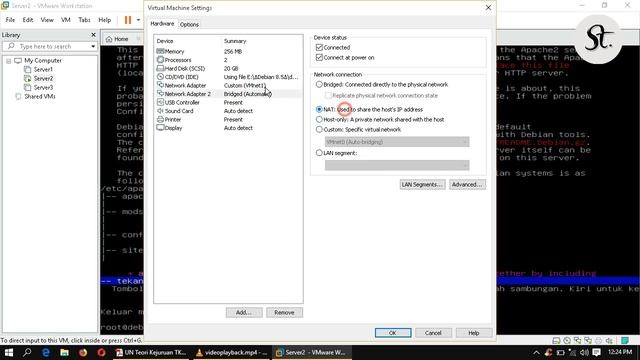Click the Add... device button
The image size is (640, 360).
(244, 312)
